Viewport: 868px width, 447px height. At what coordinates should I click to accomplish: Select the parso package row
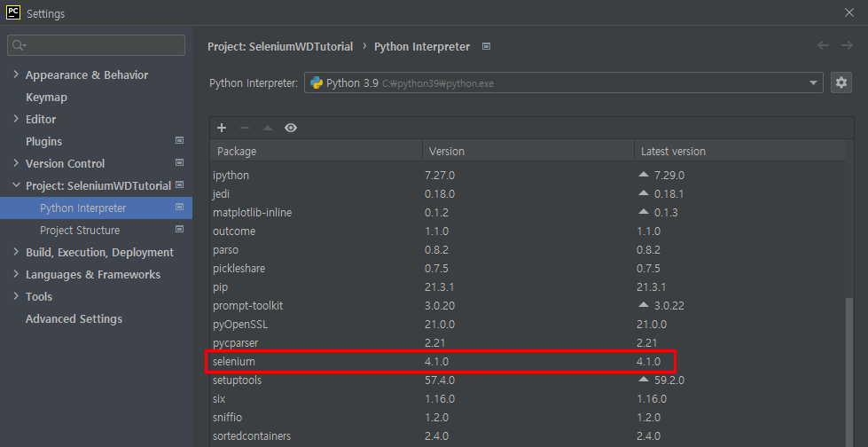pos(528,250)
